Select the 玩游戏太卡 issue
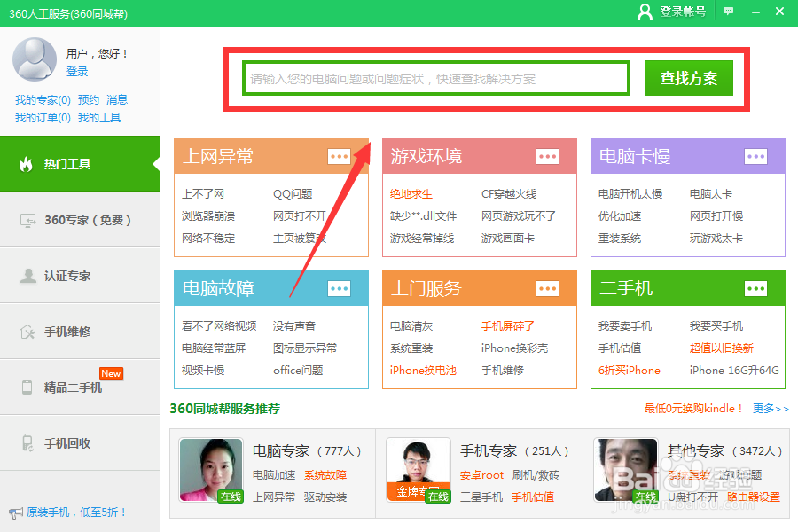This screenshot has height=532, width=798. click(x=716, y=239)
